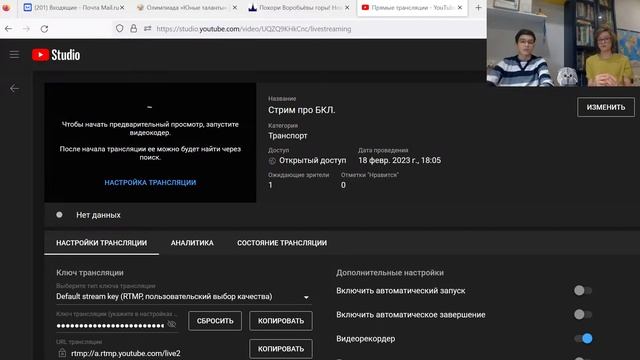This screenshot has width=640, height=360.
Task: Close the Mail.ru inbox tab
Action: tap(122, 7)
